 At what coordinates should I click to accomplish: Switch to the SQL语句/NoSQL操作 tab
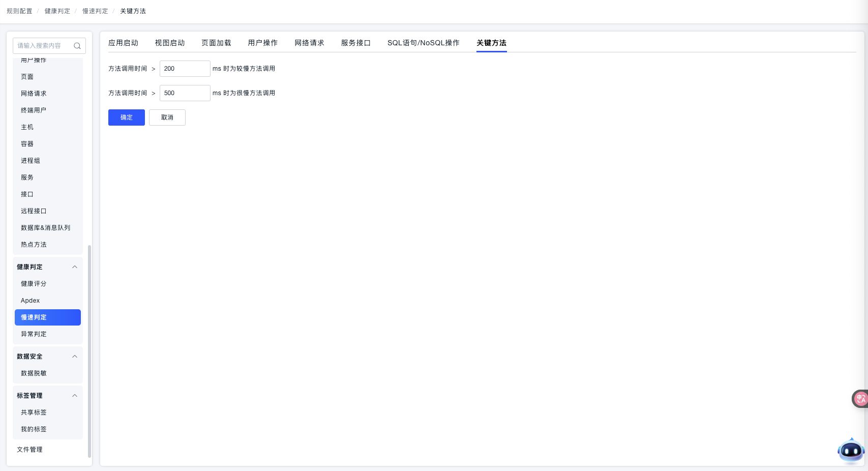(423, 43)
